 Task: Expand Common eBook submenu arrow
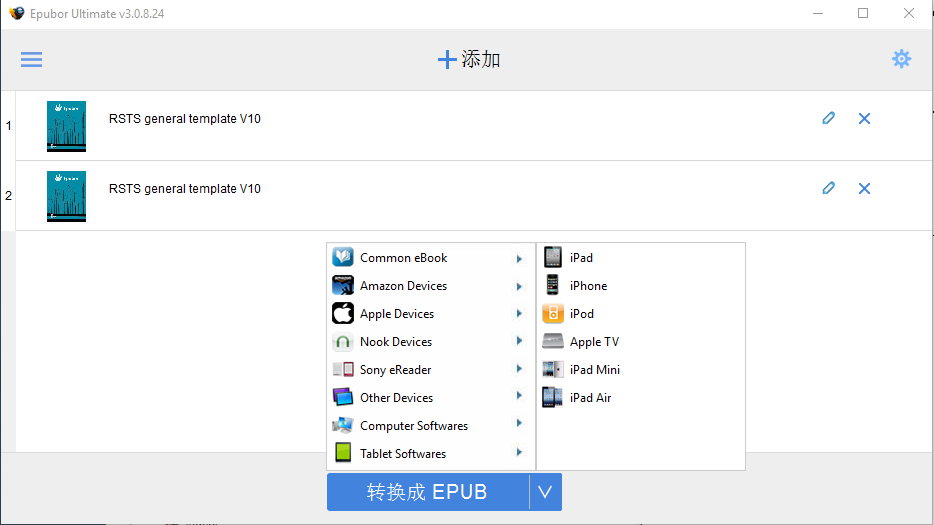point(519,259)
